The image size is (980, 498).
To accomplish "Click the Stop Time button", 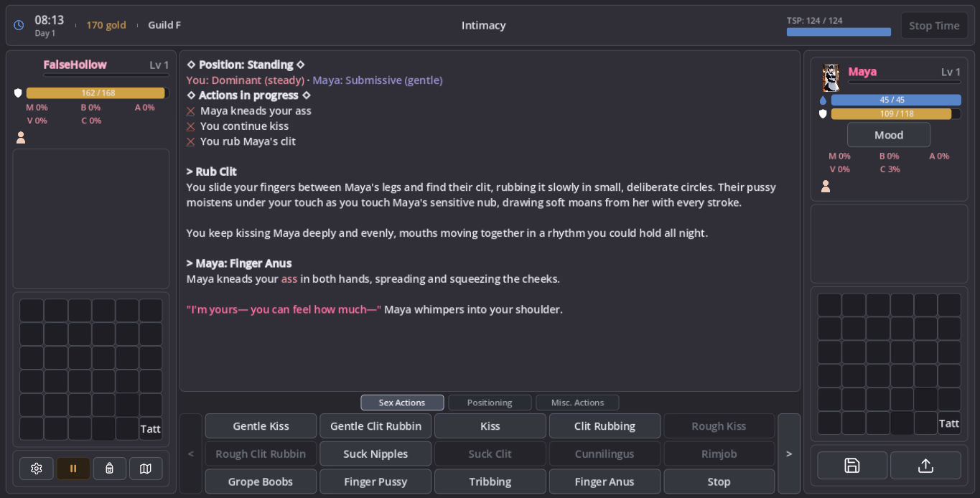I will (934, 26).
